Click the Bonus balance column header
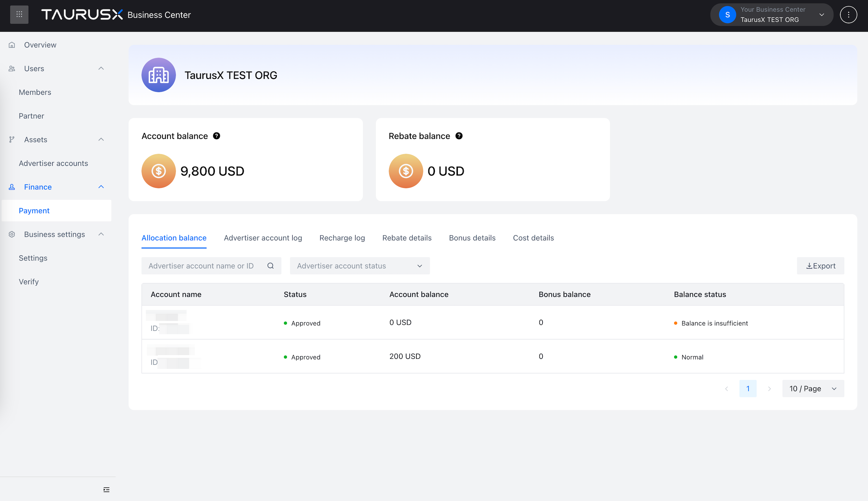The image size is (868, 501). 565,294
